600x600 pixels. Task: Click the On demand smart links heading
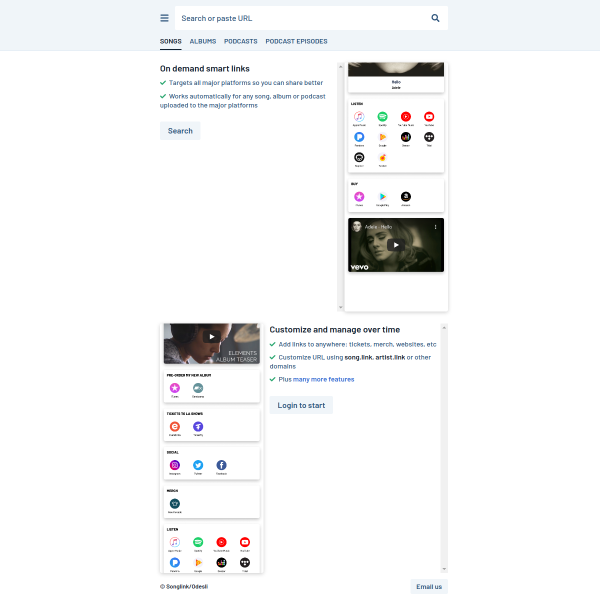coord(205,69)
